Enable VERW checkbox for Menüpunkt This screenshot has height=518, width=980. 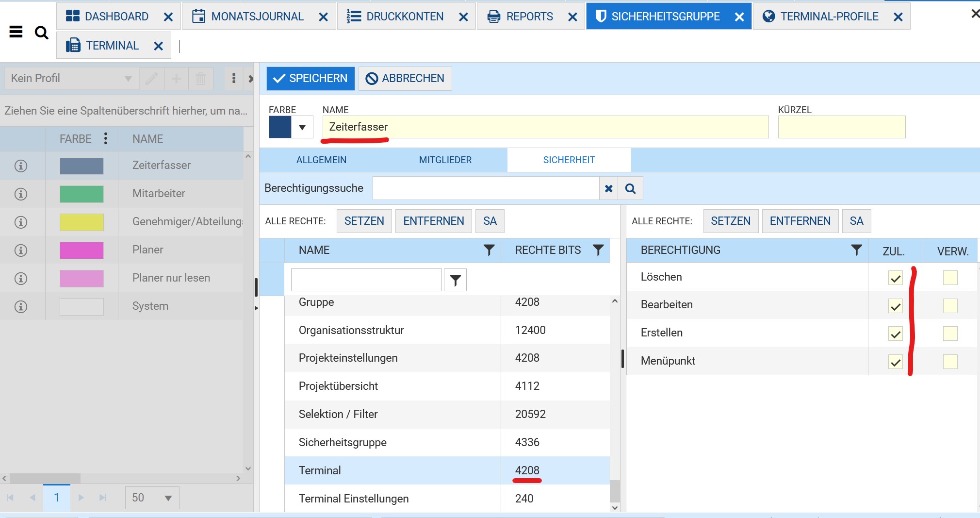[950, 361]
